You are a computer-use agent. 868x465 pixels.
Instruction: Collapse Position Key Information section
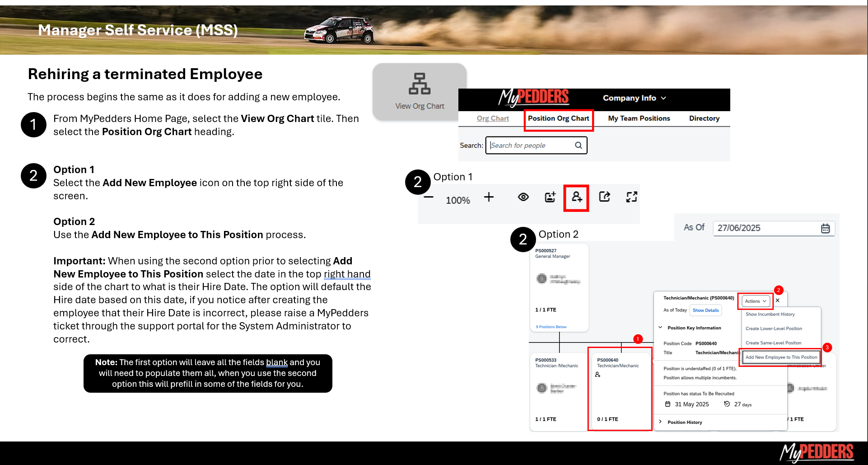[660, 328]
